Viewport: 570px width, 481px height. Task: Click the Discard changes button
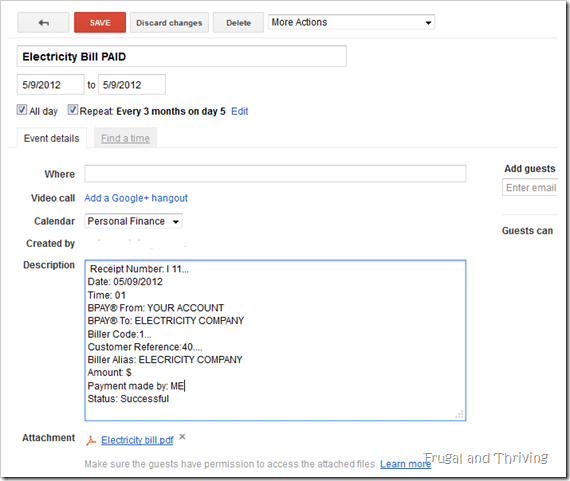tap(169, 23)
